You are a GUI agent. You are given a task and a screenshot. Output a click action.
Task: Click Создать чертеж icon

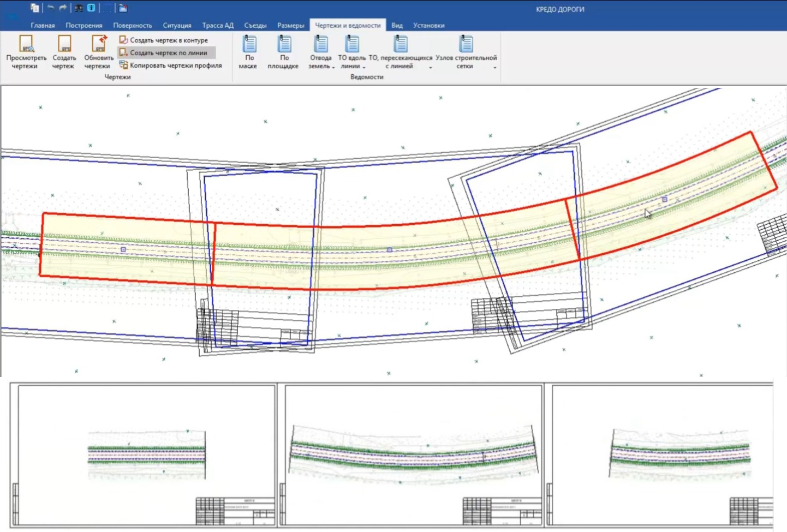64,52
